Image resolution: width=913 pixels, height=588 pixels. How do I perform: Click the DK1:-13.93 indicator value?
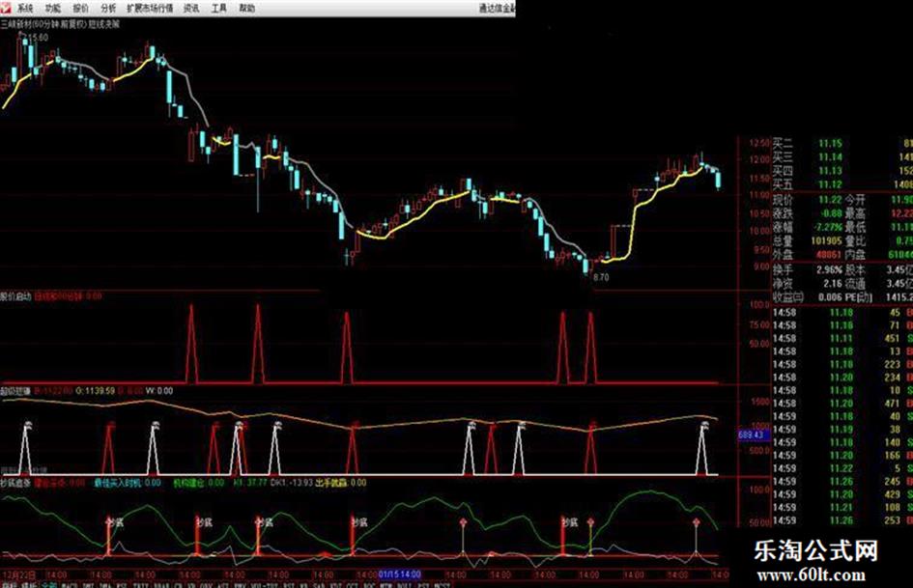pos(292,483)
